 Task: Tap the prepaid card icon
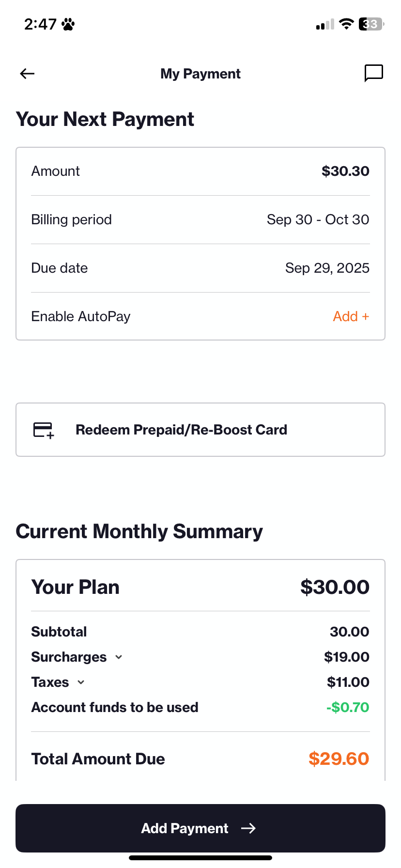[44, 430]
